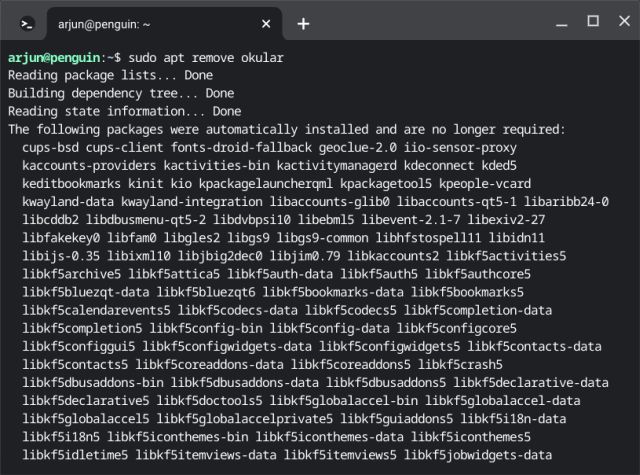Viewport: 640px width, 475px height.
Task: Close the Terminal window
Action: 622,21
